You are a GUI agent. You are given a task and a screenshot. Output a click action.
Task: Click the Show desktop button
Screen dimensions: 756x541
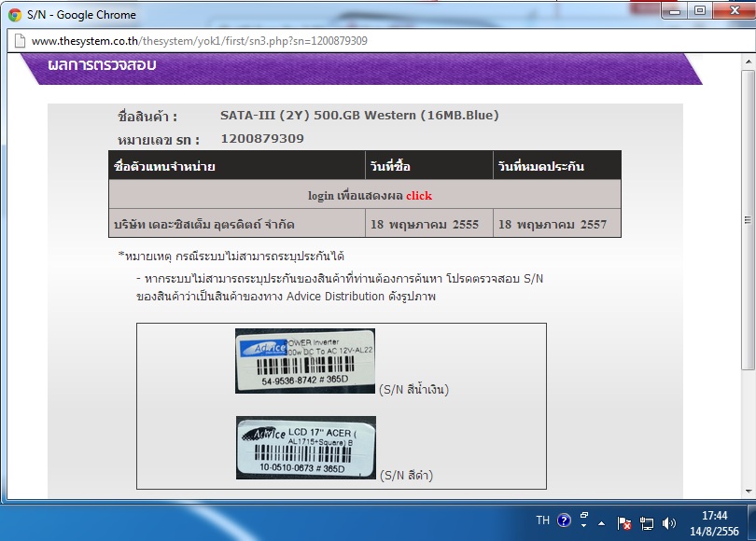(x=751, y=522)
